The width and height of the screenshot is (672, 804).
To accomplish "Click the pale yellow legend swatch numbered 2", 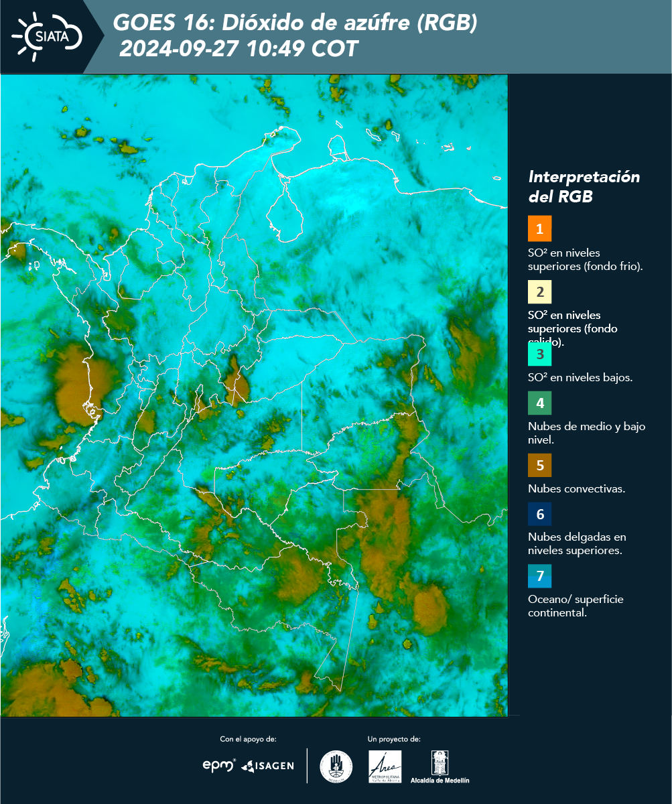I will 539,292.
